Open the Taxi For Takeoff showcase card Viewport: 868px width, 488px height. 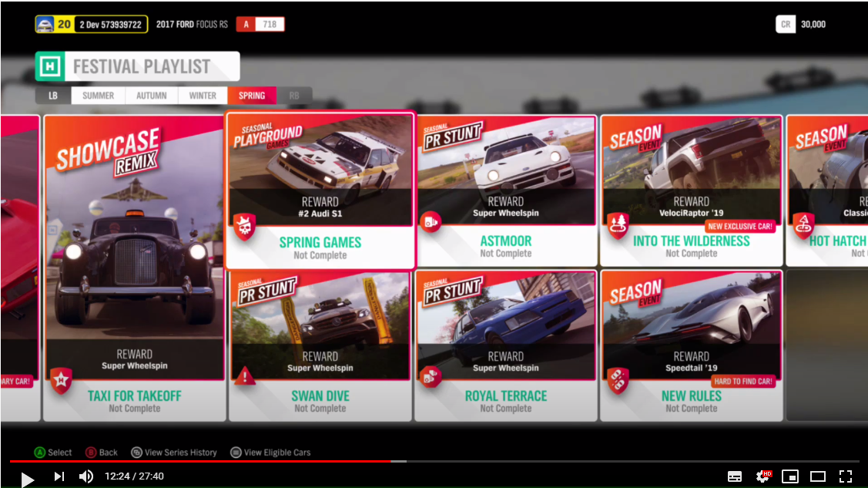click(x=135, y=268)
